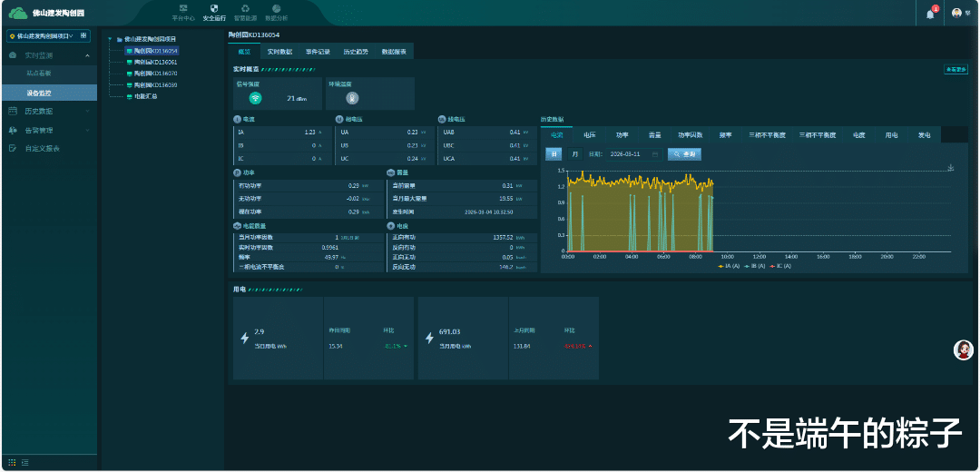Viewport: 980px width, 472px height.
Task: Select the 安全运行 shield icon
Action: coord(214,8)
